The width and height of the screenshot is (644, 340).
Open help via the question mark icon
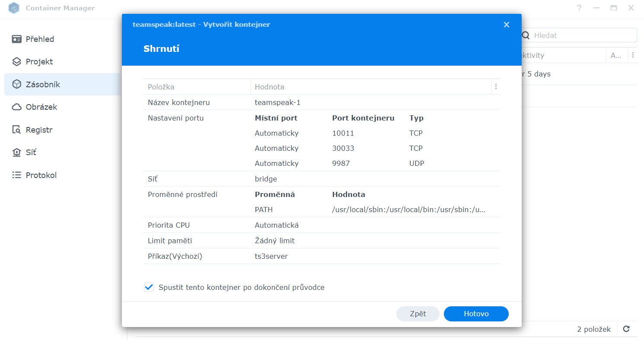[x=579, y=8]
